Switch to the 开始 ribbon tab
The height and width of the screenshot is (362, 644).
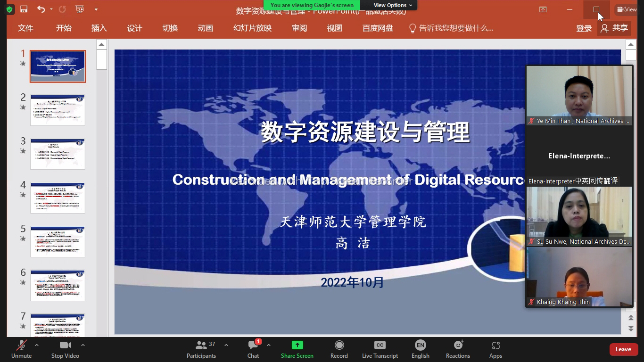click(64, 28)
